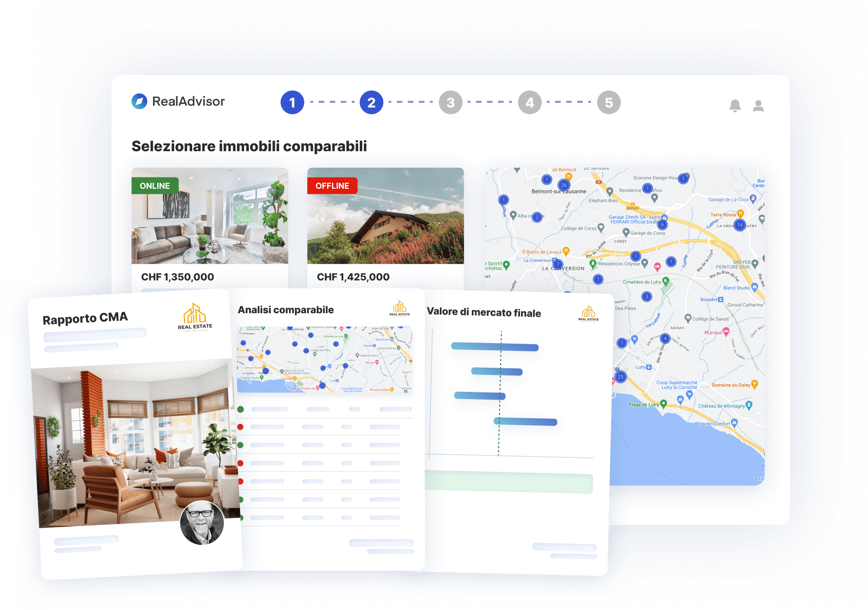Click the Terra Rossa restaurant pin
This screenshot has height=610, width=868.
[x=740, y=213]
